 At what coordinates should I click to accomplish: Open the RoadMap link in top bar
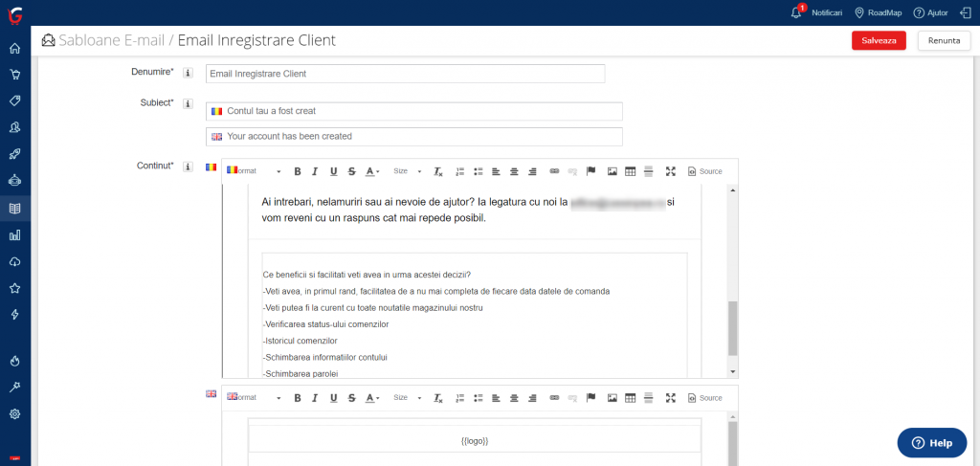(879, 12)
